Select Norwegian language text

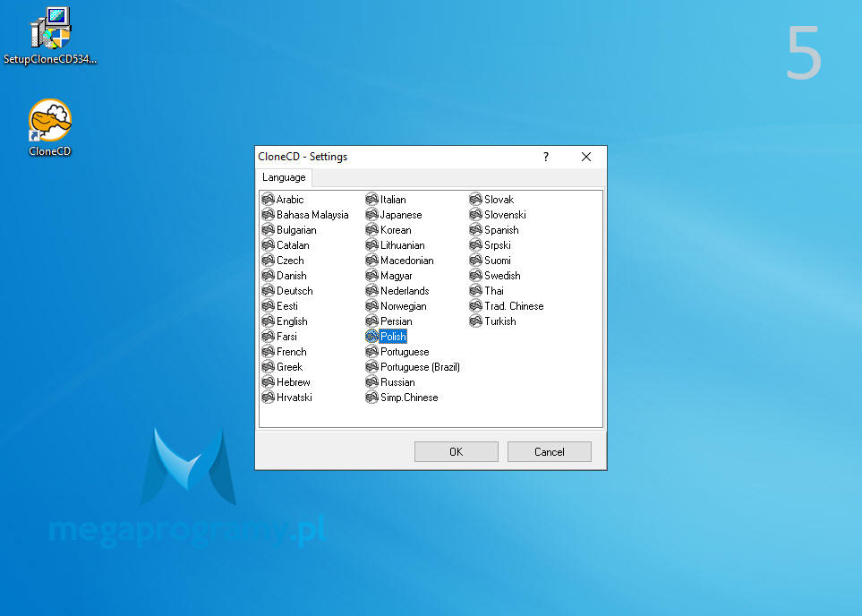coord(404,306)
